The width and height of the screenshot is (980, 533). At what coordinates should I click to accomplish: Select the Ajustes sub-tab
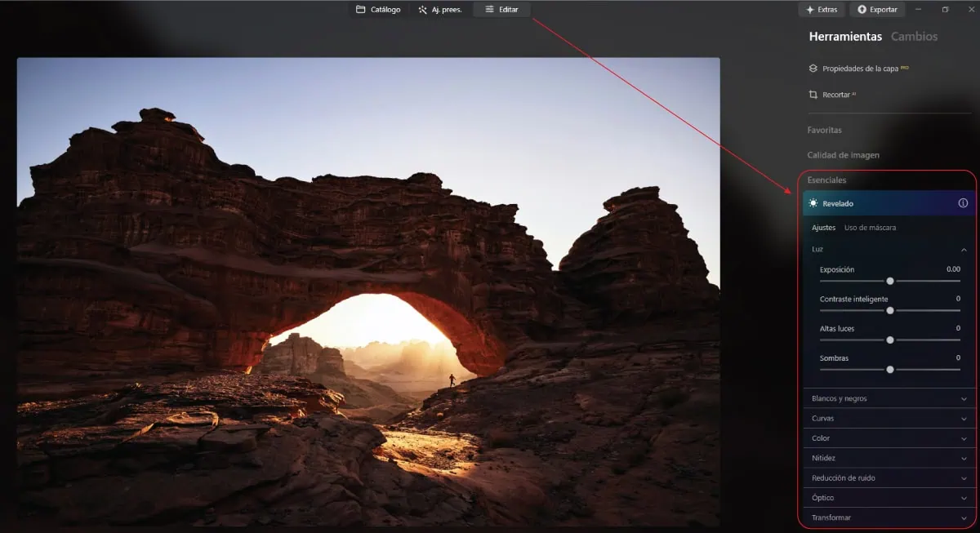pos(823,228)
